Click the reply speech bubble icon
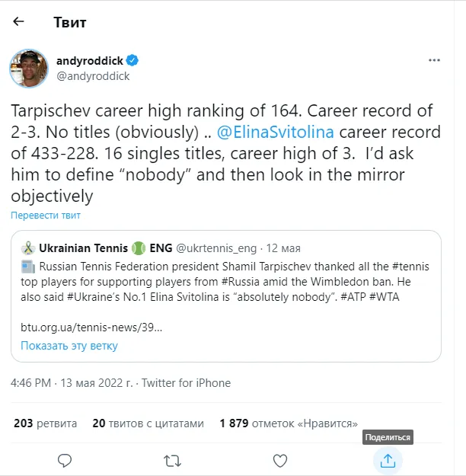 (x=65, y=460)
